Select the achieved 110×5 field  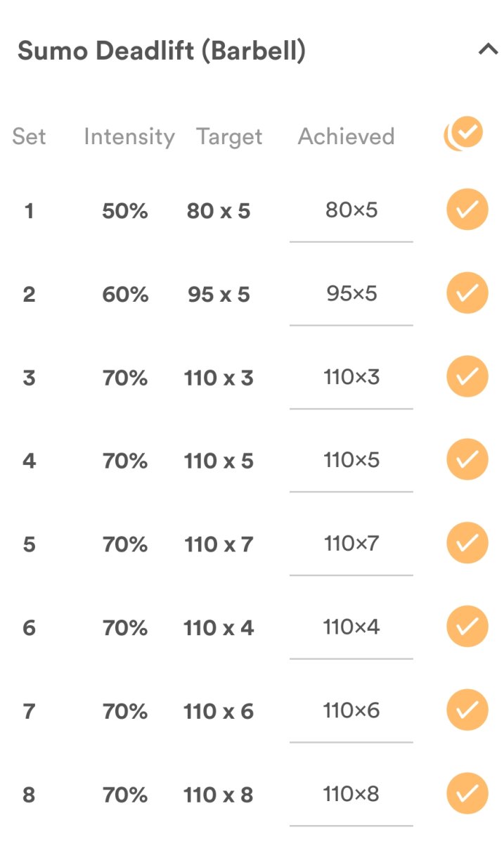(351, 459)
